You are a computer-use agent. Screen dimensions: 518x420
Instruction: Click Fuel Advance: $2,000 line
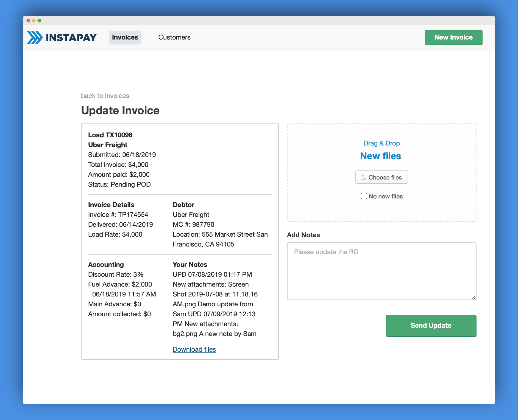click(120, 284)
